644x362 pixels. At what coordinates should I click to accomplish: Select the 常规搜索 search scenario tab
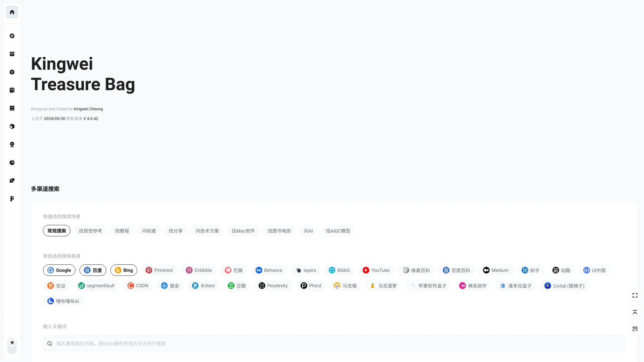[x=56, y=230]
